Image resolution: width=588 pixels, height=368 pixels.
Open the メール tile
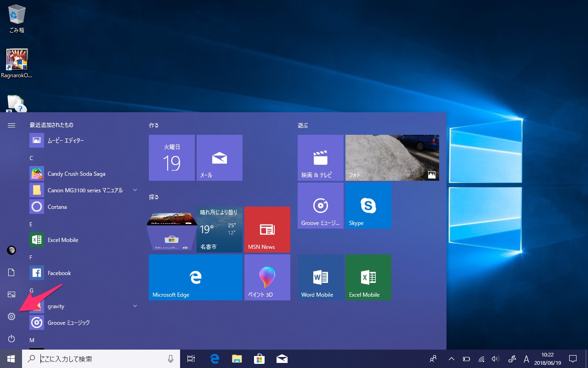click(x=220, y=158)
